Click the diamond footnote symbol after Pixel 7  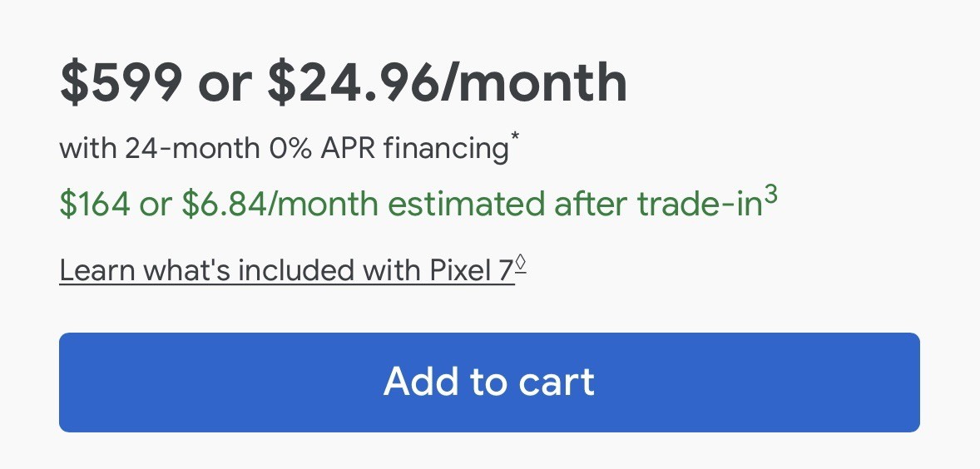pyautogui.click(x=522, y=263)
